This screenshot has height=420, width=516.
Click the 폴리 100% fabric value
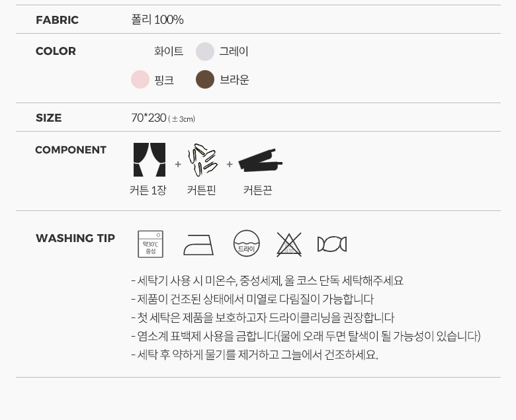pos(157,19)
